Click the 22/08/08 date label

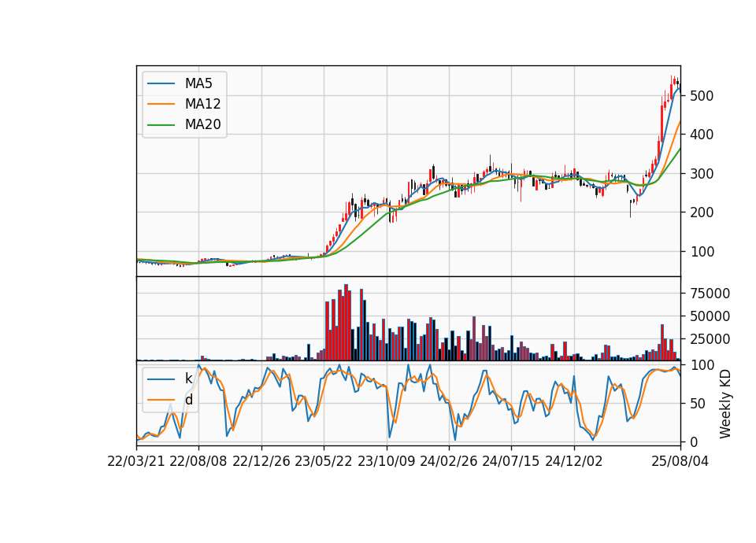[198, 461]
